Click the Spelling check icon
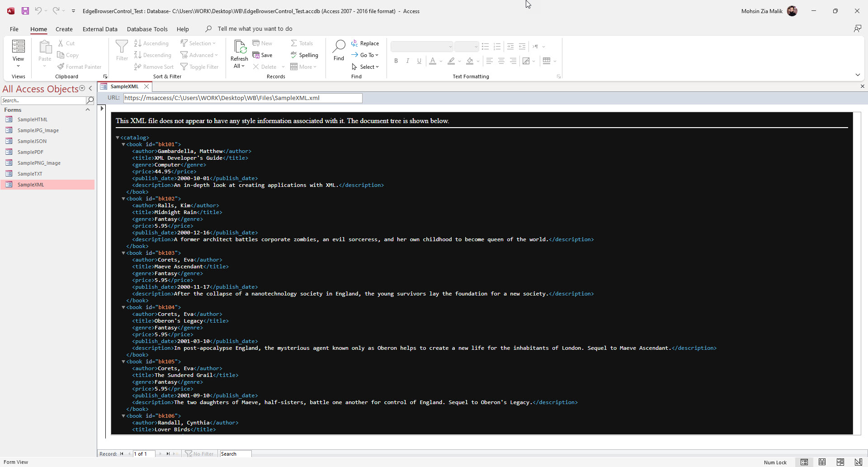 (294, 55)
